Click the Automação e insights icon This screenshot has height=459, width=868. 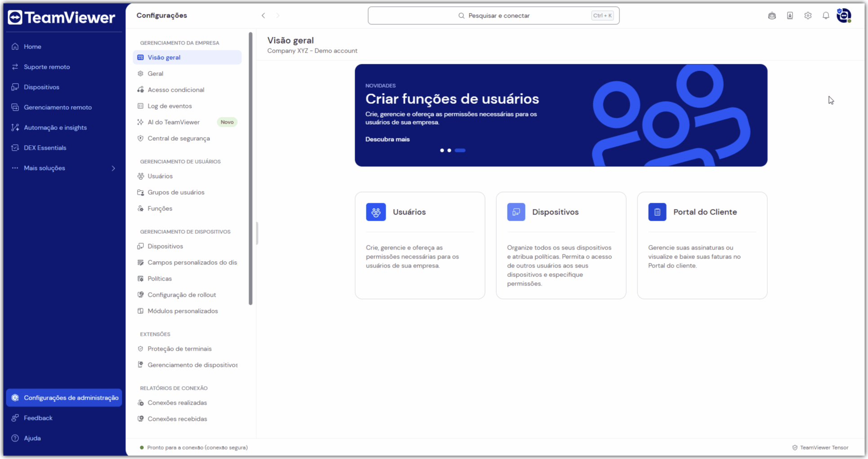15,127
